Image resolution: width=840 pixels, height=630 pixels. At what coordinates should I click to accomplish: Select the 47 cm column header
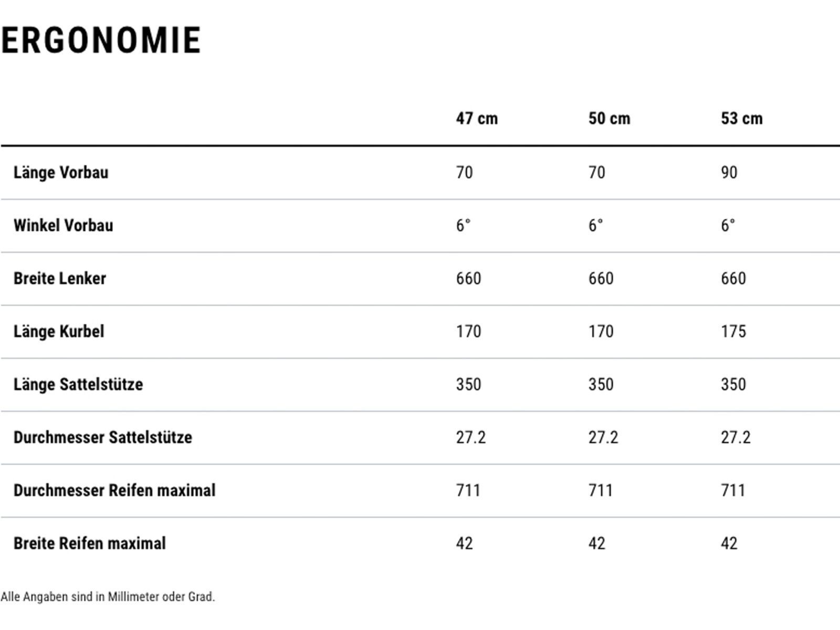(477, 119)
